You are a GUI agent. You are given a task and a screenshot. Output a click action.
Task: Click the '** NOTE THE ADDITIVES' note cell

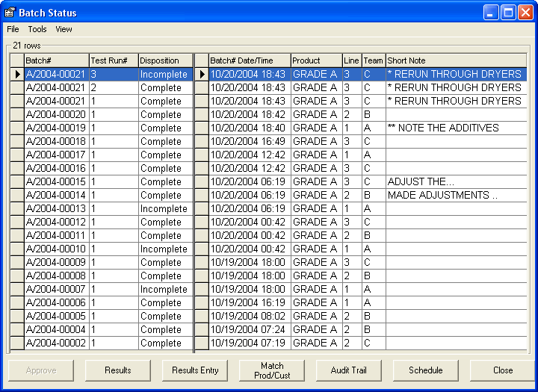click(457, 128)
